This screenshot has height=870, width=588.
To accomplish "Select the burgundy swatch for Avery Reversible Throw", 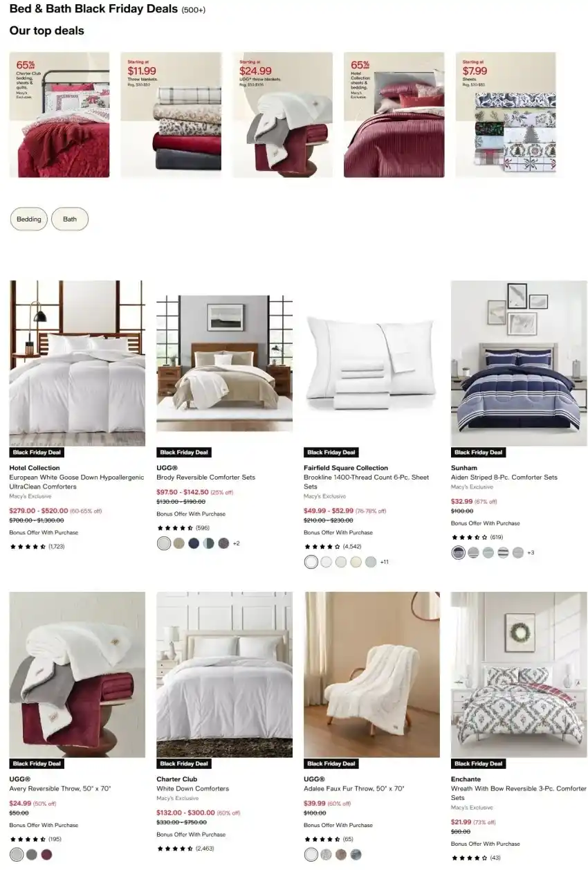I will [x=46, y=855].
